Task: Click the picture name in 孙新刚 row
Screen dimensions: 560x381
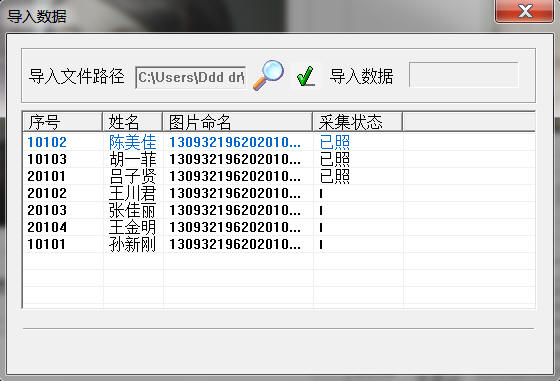Action: 235,244
